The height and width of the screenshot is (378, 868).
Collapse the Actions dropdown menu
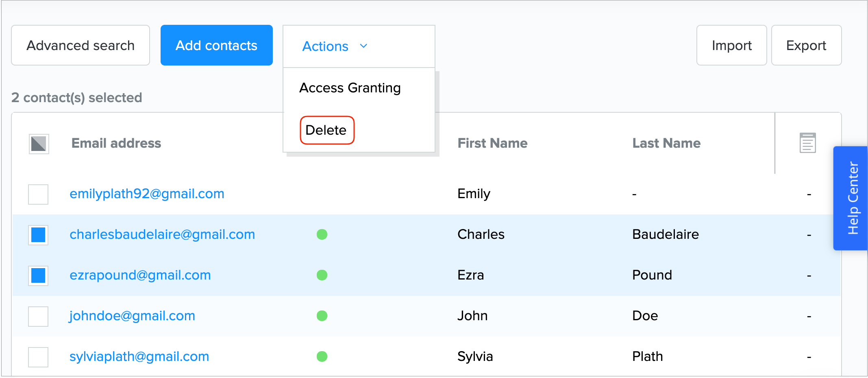pyautogui.click(x=335, y=46)
